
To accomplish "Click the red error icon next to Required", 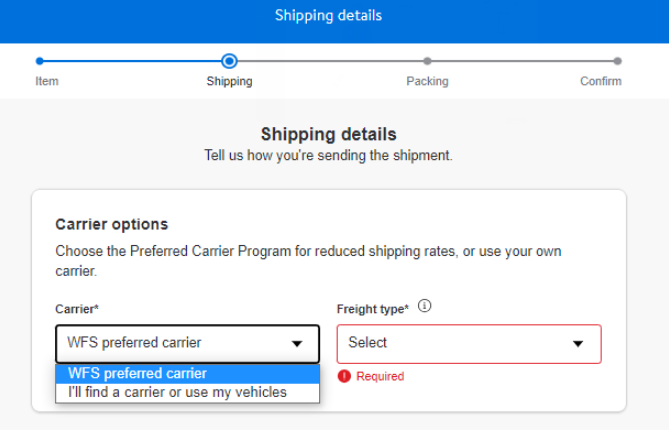I will pos(345,377).
